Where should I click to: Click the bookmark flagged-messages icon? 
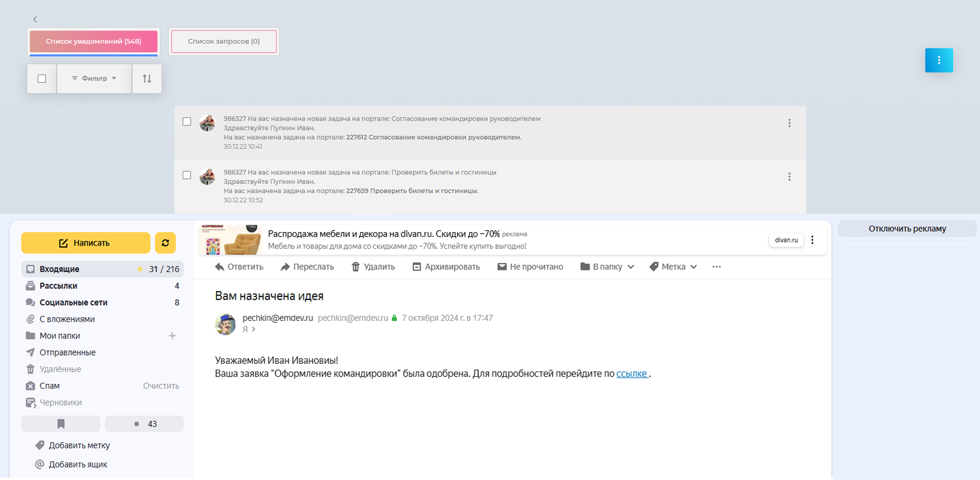(x=61, y=424)
